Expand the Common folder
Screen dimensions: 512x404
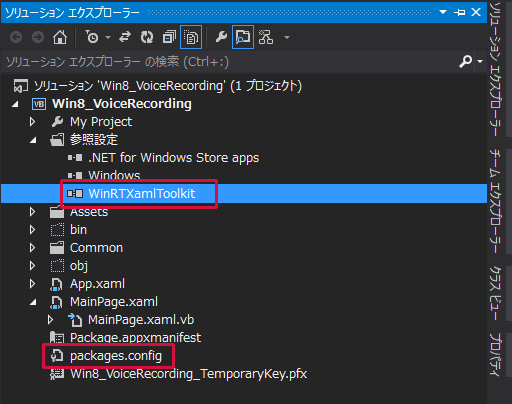(32, 248)
